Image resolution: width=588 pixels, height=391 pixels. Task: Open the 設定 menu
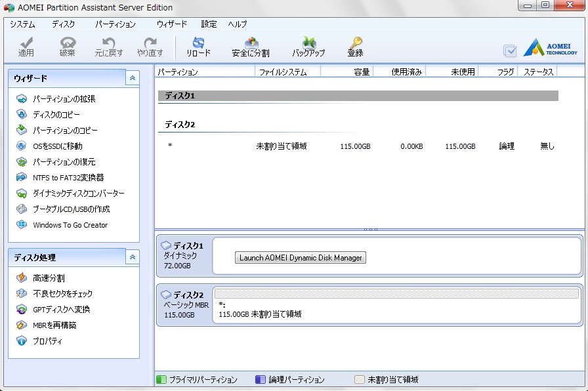point(208,24)
